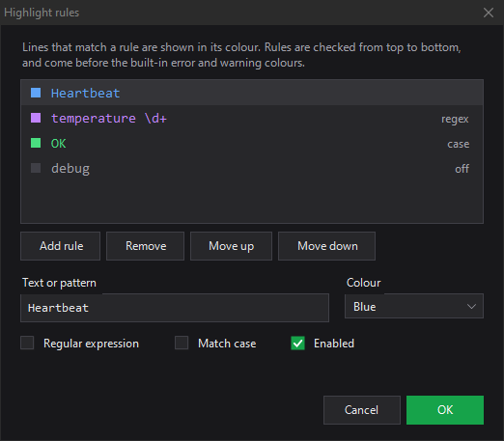Click the grey swatch beside debug rule
The width and height of the screenshot is (504, 441).
(36, 168)
